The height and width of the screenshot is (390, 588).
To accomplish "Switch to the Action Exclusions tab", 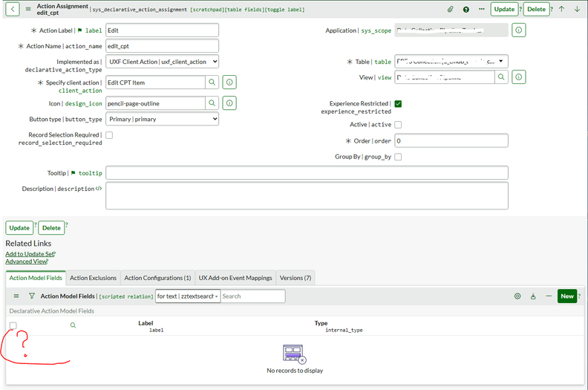I will (x=93, y=278).
